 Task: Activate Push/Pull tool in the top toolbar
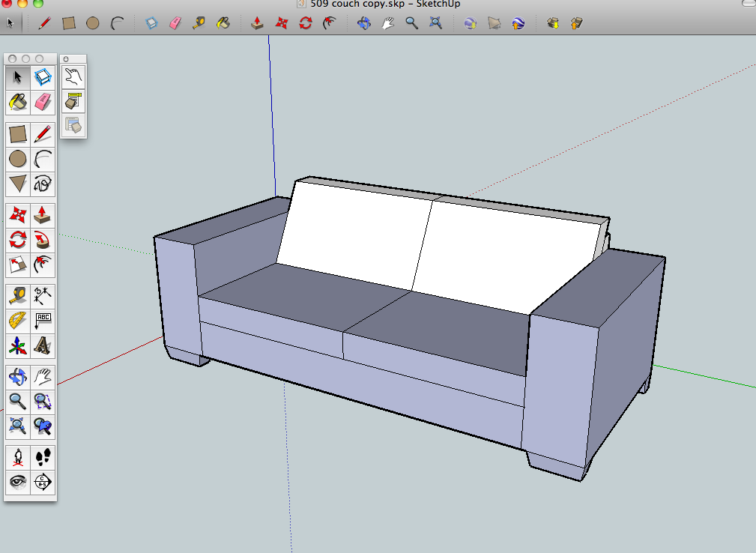point(257,23)
